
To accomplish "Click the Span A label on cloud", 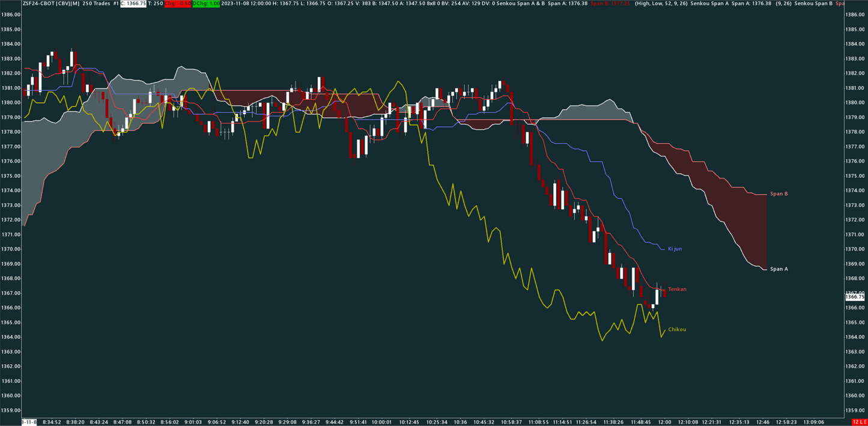I will (778, 269).
